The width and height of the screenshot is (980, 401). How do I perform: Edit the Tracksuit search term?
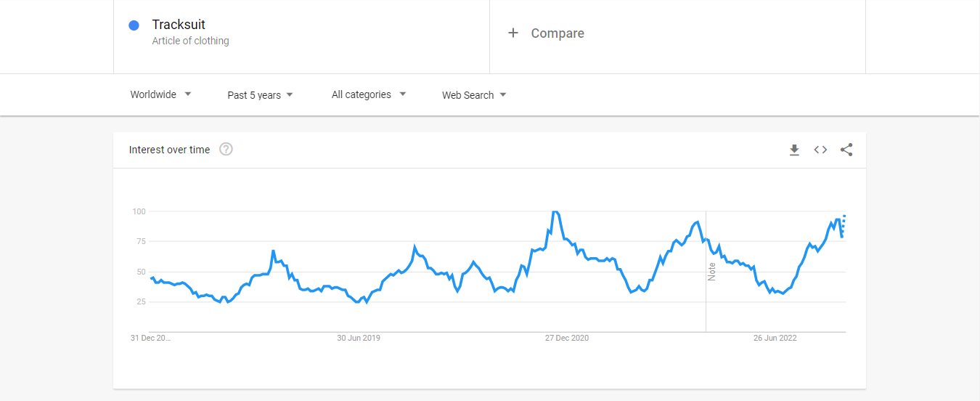179,25
